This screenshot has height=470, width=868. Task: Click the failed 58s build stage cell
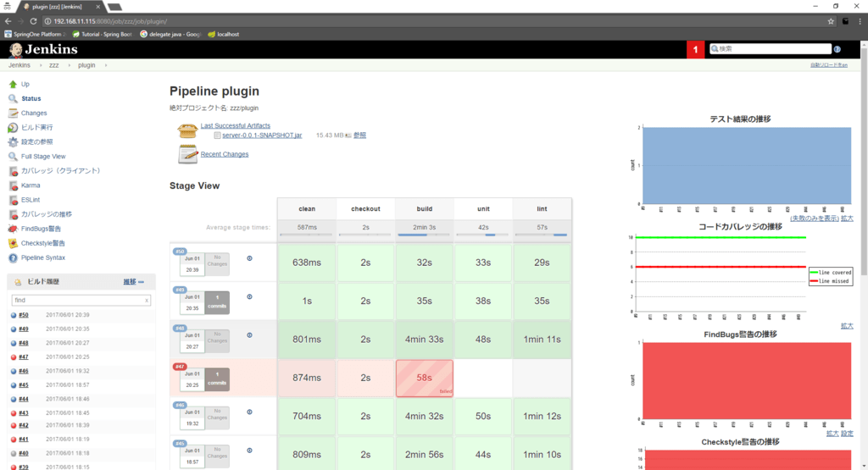coord(424,378)
